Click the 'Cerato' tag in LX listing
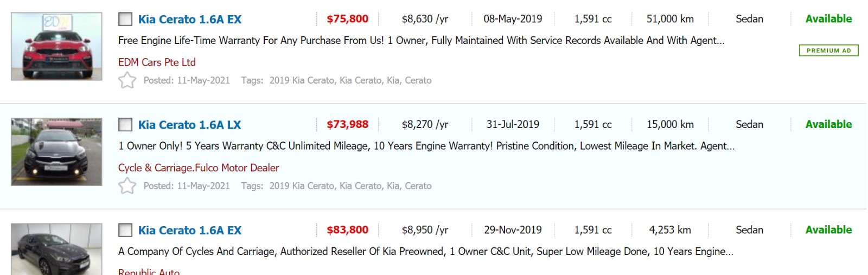 click(418, 186)
